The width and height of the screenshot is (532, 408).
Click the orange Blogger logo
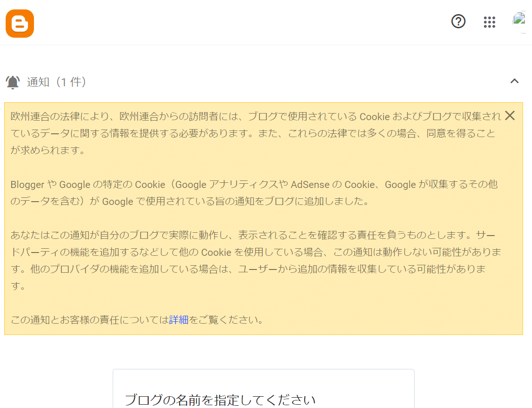(x=20, y=24)
